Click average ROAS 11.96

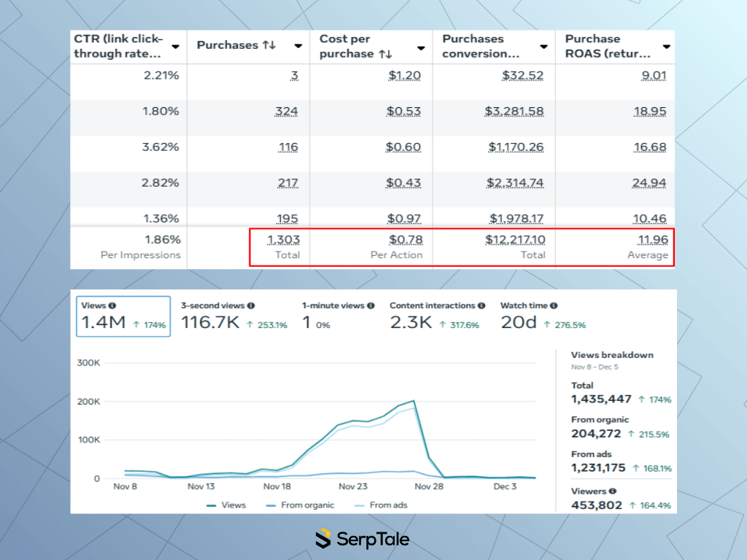coord(653,239)
